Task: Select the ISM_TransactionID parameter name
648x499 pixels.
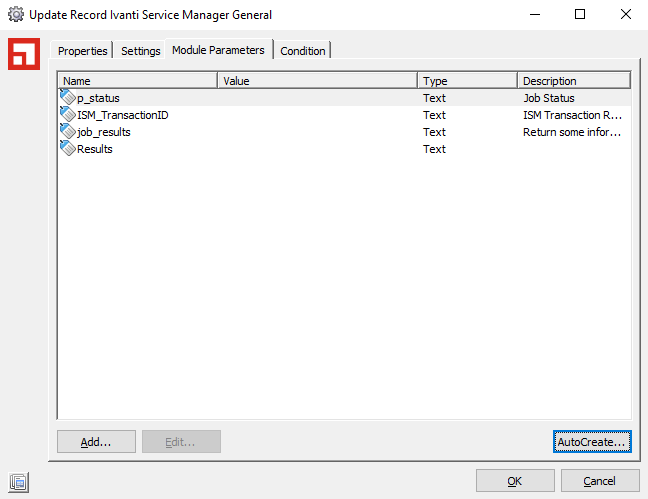Action: coord(123,115)
